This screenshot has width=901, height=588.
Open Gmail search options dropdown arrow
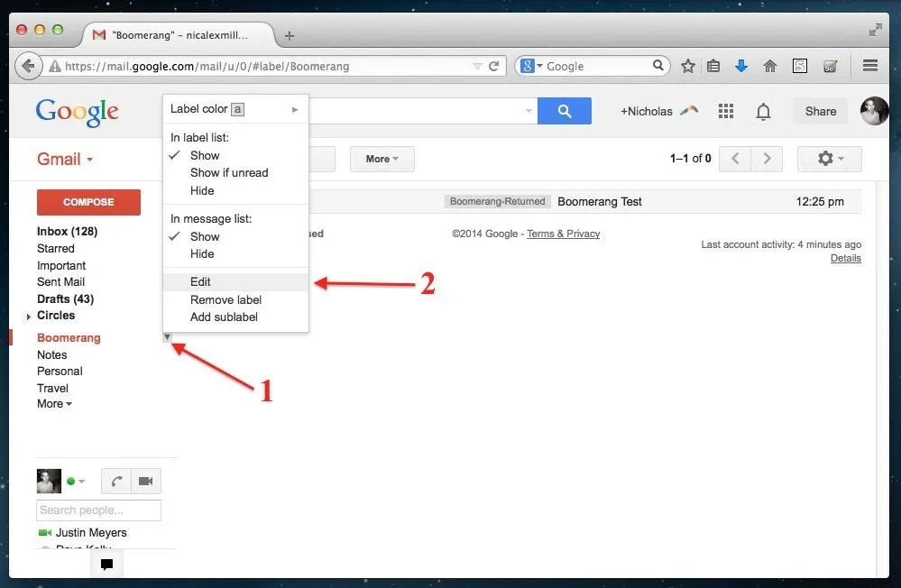(529, 111)
